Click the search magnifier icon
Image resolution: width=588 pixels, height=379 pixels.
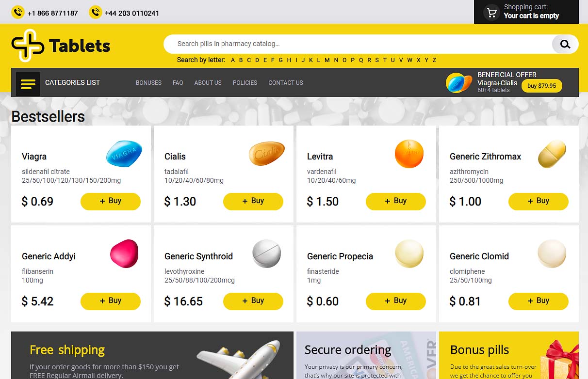click(565, 44)
